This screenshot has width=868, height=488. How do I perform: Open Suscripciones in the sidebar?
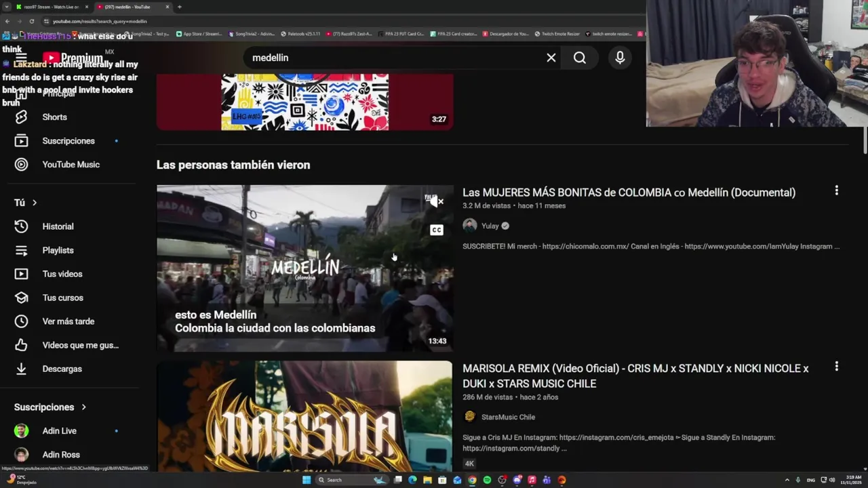point(68,141)
